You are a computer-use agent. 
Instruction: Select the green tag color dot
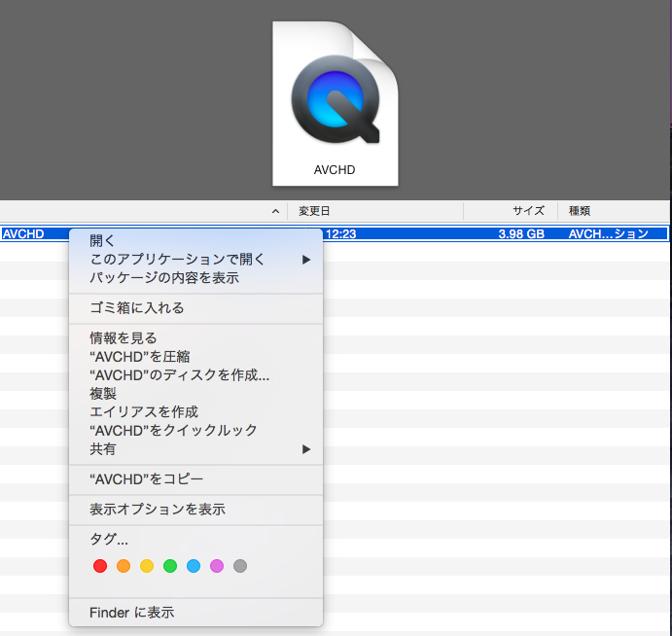tap(170, 566)
